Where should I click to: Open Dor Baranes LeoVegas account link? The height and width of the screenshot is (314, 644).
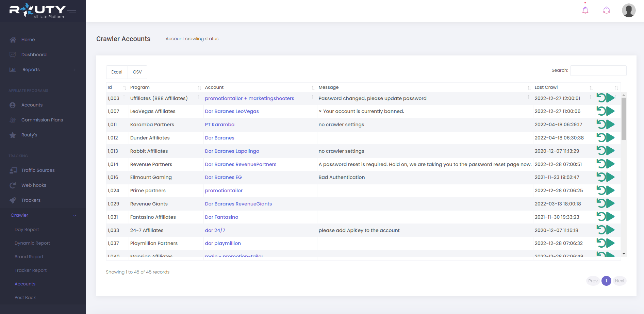tap(232, 111)
